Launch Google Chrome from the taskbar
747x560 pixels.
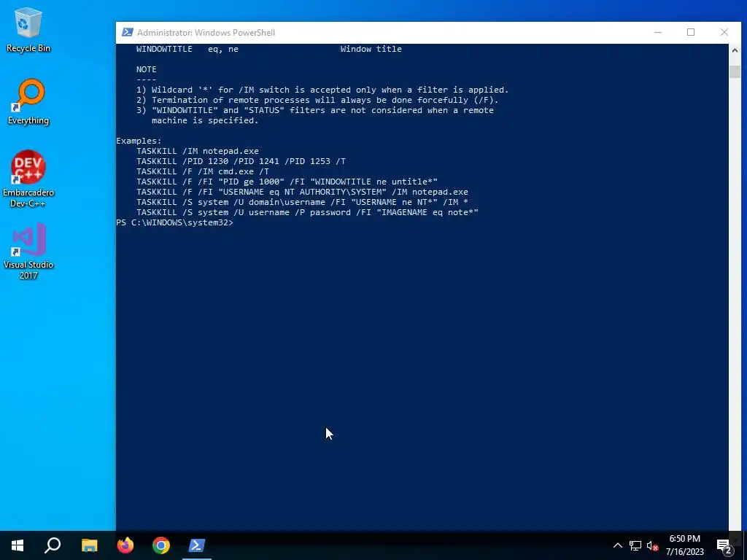(x=161, y=545)
